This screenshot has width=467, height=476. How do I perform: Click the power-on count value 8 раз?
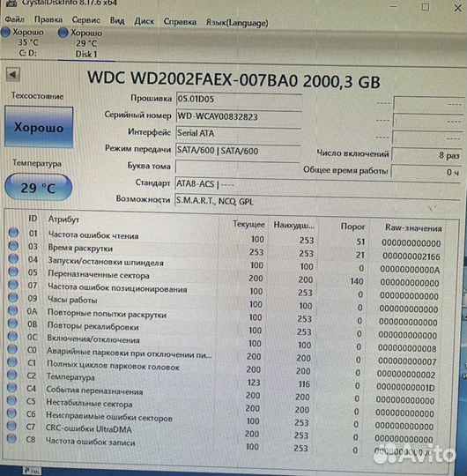(x=426, y=155)
